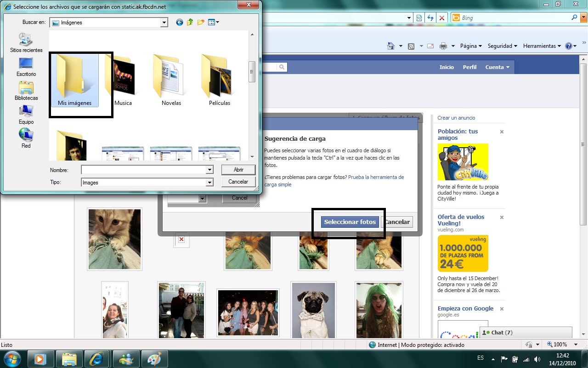Select Inicio in the Facebook navigation
Image resolution: width=588 pixels, height=368 pixels.
click(x=446, y=67)
